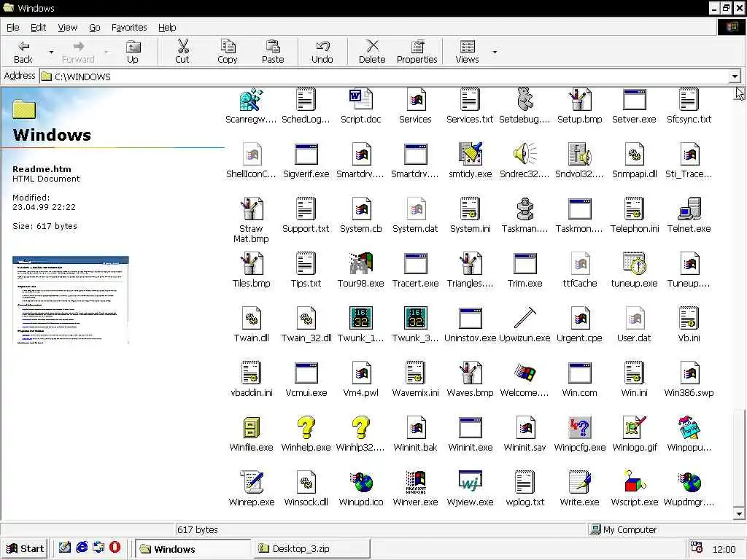Image resolution: width=747 pixels, height=560 pixels.
Task: Select the Winlogo.gif icon
Action: 635,427
